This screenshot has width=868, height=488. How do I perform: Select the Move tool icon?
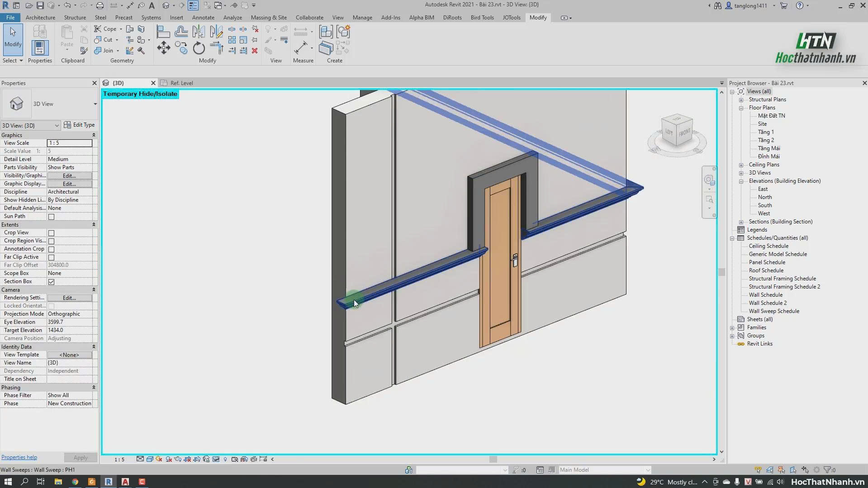(163, 48)
